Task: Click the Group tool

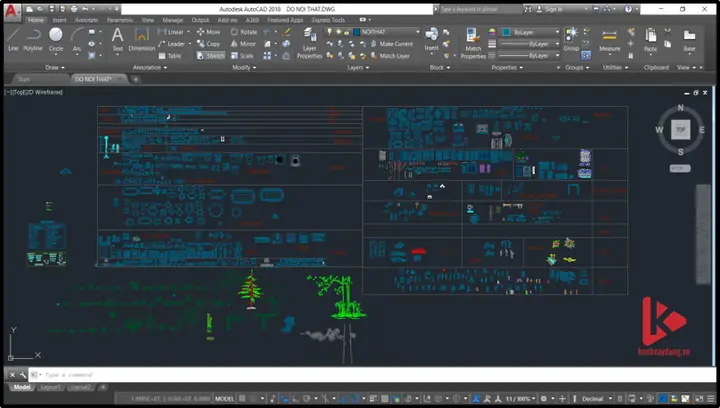Action: click(x=571, y=39)
